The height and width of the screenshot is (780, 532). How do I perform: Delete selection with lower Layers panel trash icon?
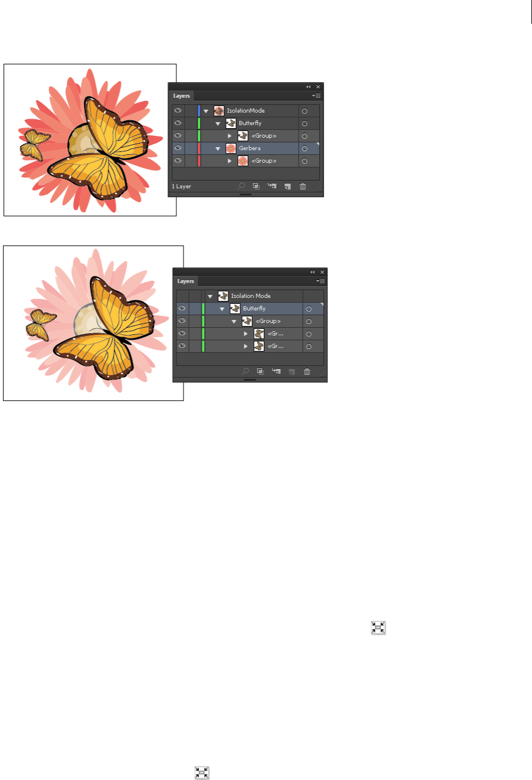[x=307, y=371]
